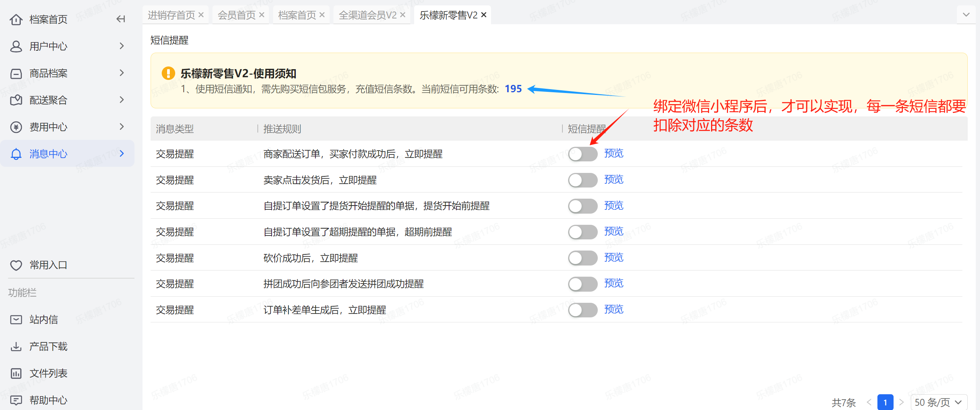Toggle SMS for 卖家点击发货后 reminder

point(583,180)
